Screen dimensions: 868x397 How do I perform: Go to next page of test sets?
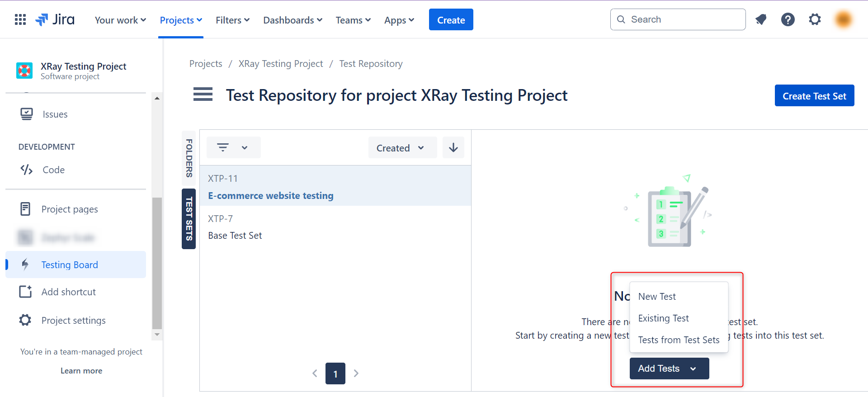click(356, 373)
